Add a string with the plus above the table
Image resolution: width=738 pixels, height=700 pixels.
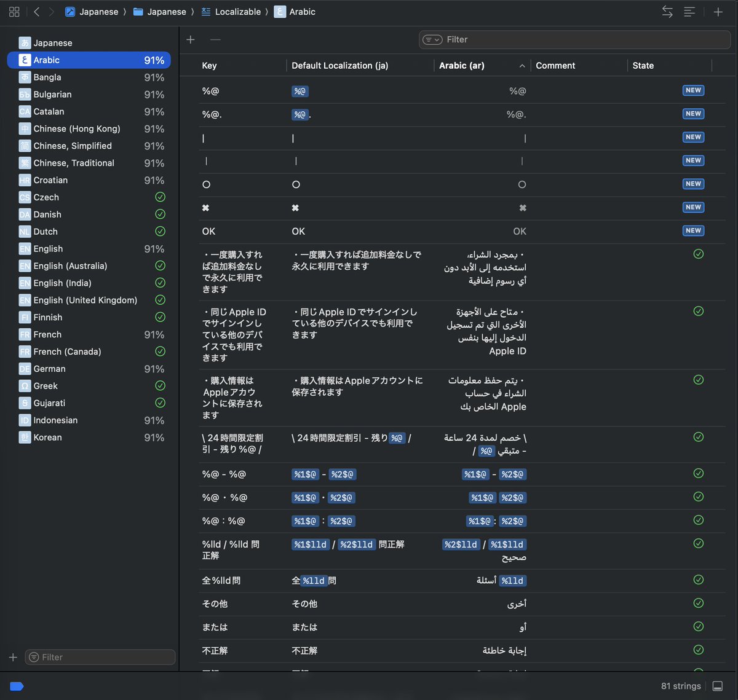pos(191,39)
